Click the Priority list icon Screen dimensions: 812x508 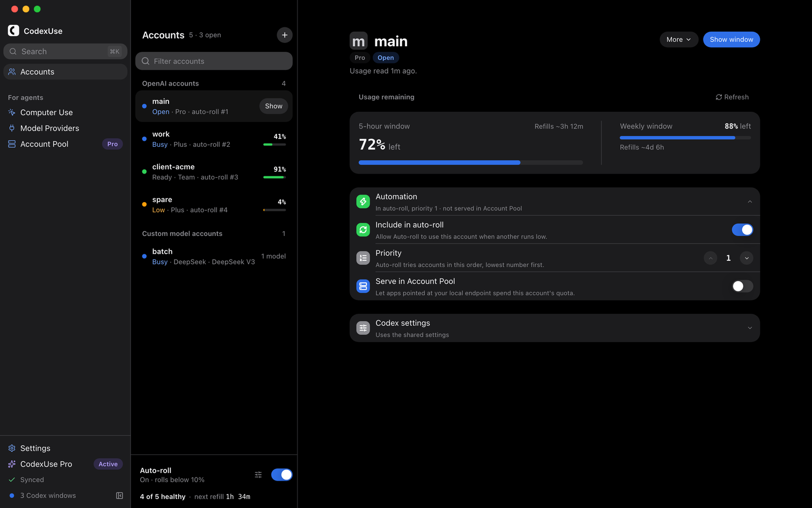click(363, 258)
